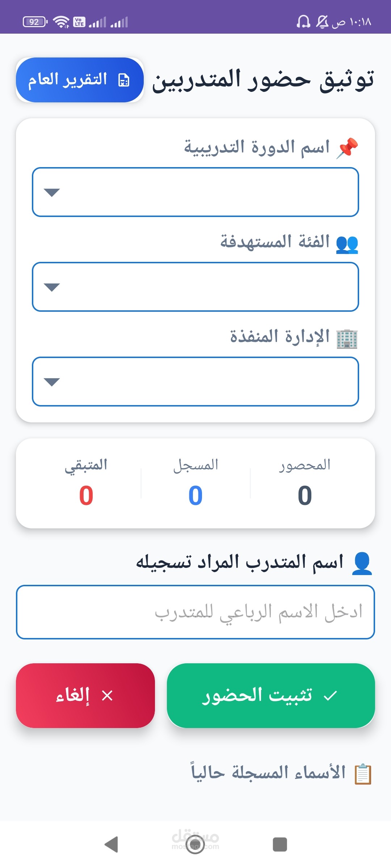The height and width of the screenshot is (868, 391).
Task: Tap the Android recent apps square
Action: click(279, 844)
